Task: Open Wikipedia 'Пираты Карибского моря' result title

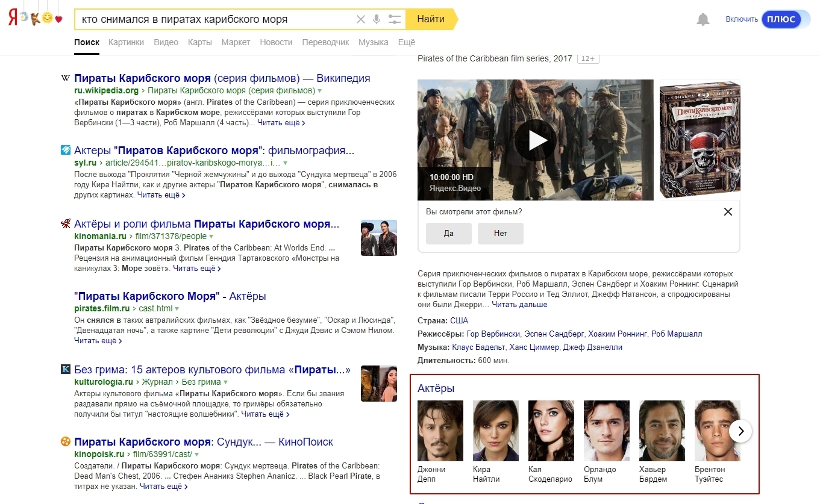Action: tap(222, 78)
